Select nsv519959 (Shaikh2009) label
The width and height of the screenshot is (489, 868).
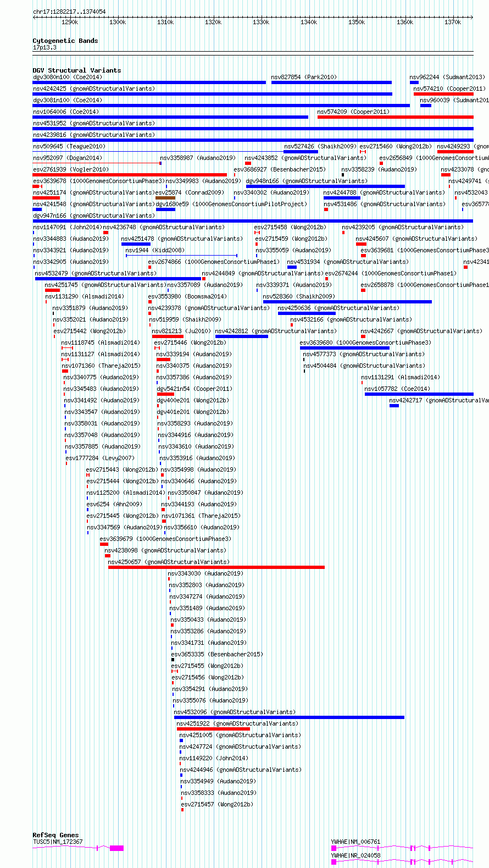(185, 319)
